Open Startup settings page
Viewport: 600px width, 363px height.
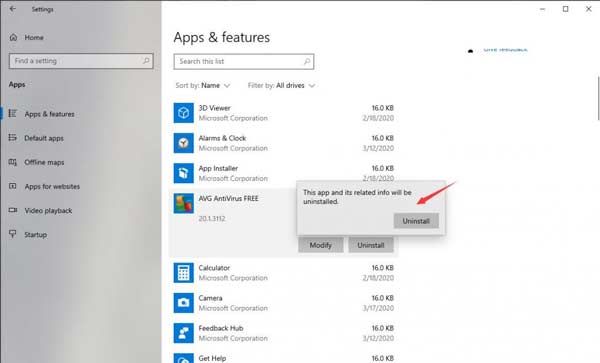(x=36, y=234)
